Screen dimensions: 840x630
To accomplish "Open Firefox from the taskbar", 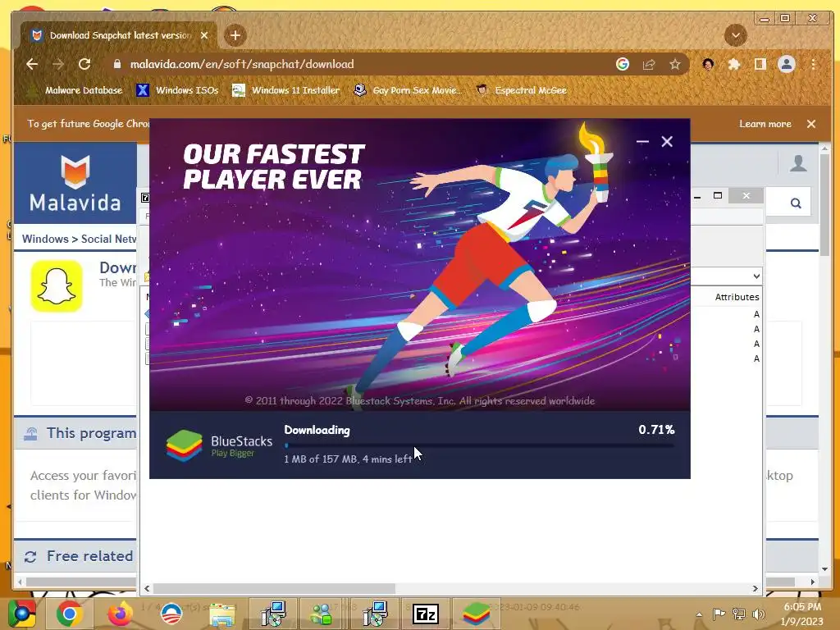I will click(x=120, y=614).
